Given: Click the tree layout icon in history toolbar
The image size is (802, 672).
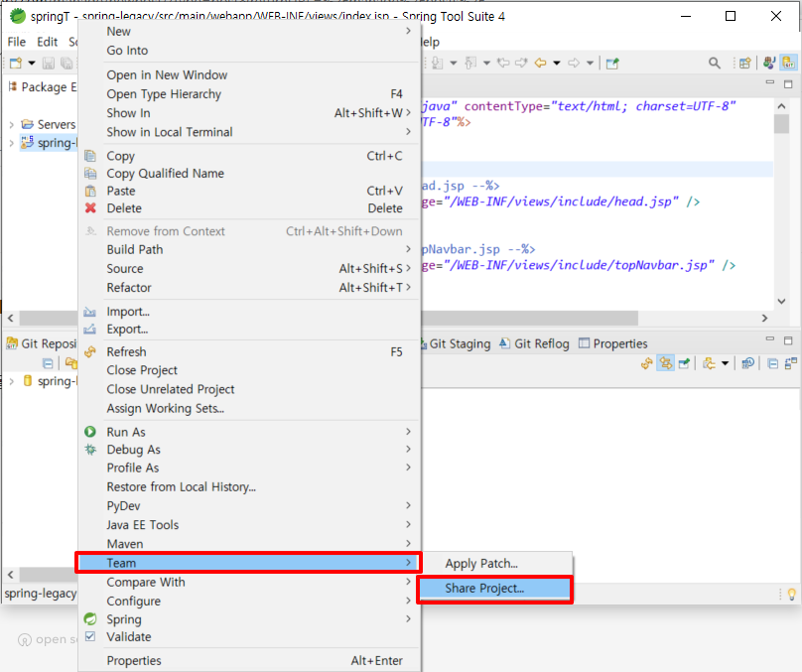Looking at the screenshot, I should coord(791,363).
